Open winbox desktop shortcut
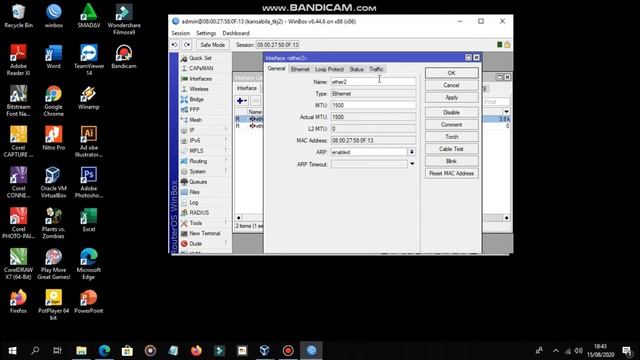 [x=53, y=16]
